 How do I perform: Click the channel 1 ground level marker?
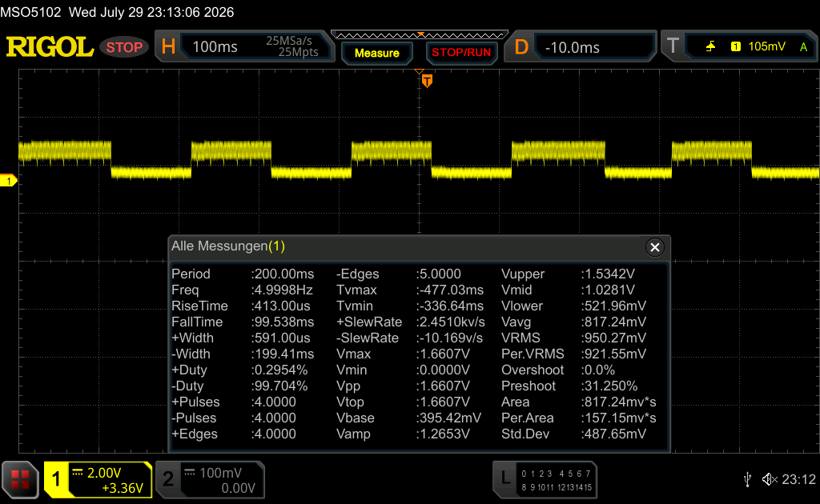coord(8,181)
